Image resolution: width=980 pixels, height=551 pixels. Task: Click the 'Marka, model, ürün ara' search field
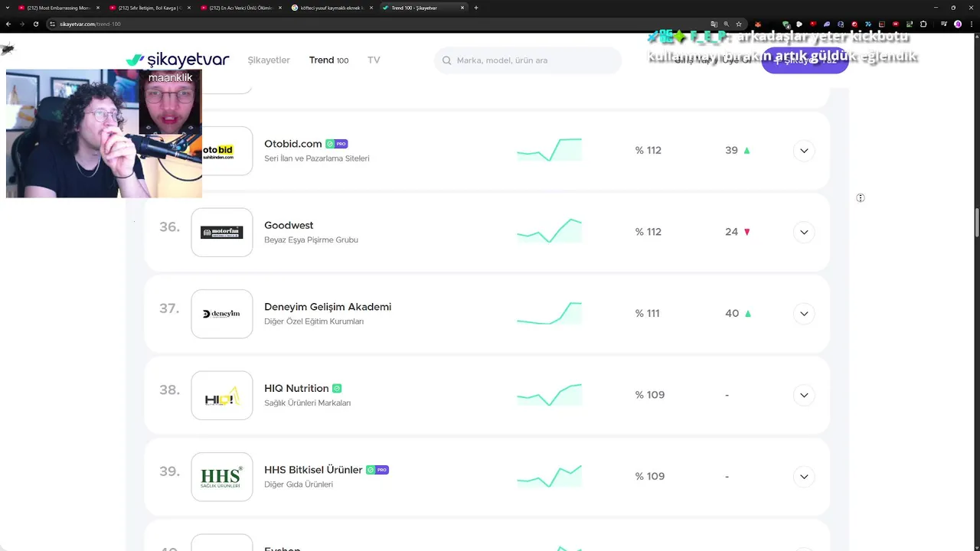tap(528, 60)
